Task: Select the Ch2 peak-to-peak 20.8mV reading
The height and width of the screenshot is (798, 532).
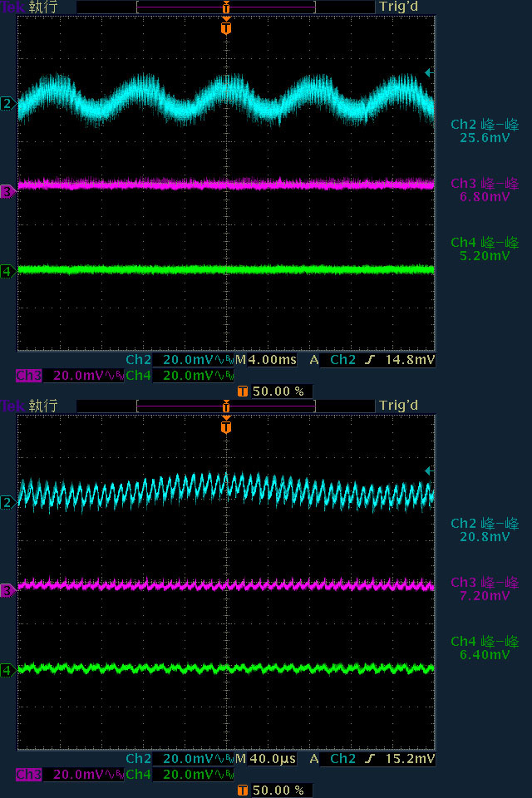Action: (x=485, y=530)
